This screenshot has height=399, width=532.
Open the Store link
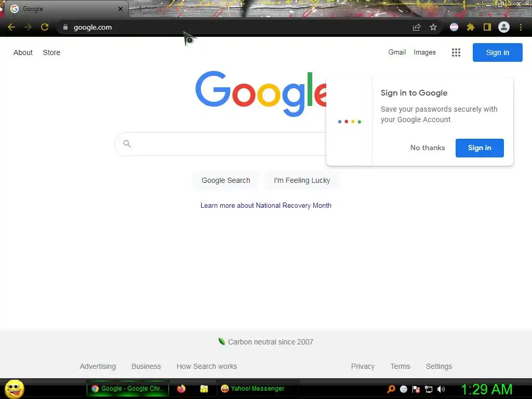tap(51, 52)
